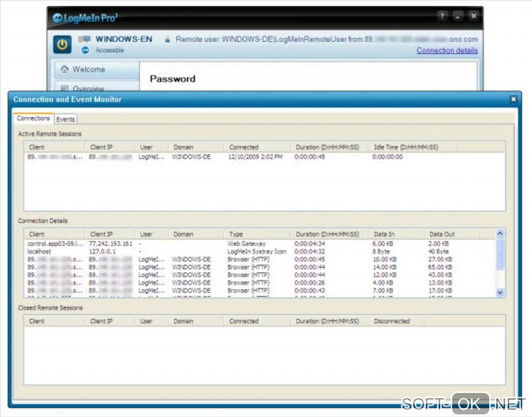Select the localhost connection row
532x417 pixels.
260,251
